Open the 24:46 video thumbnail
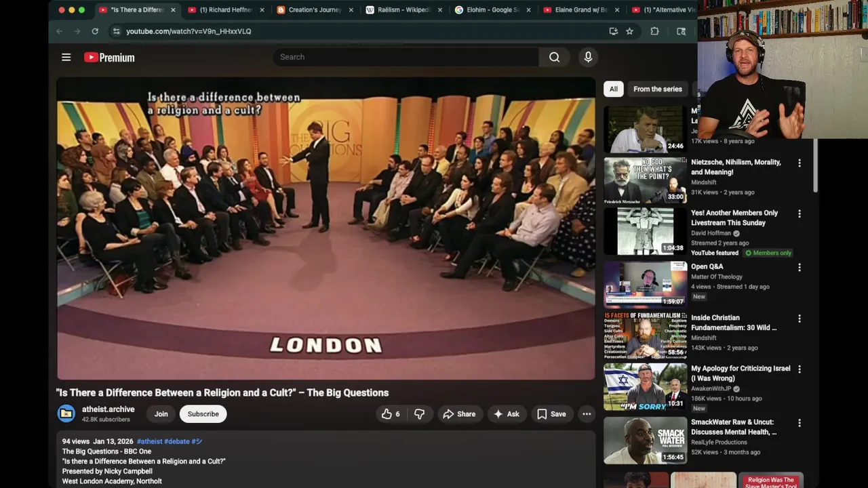 645,129
